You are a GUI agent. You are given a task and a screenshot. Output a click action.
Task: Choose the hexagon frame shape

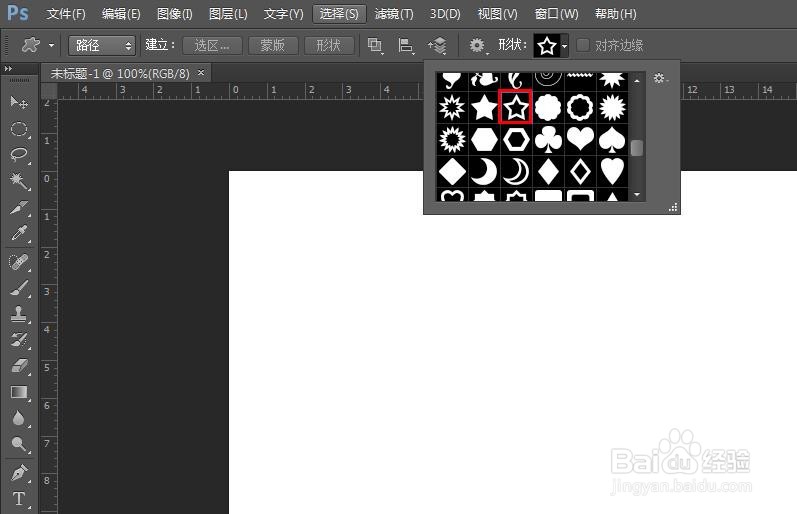tap(516, 139)
